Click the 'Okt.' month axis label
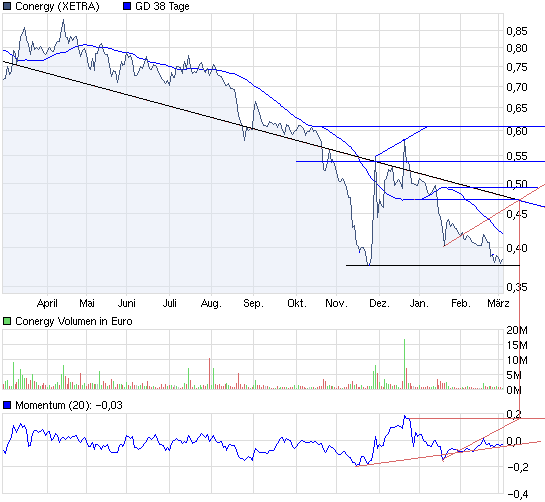Screen dimensions: 545x502 297,303
